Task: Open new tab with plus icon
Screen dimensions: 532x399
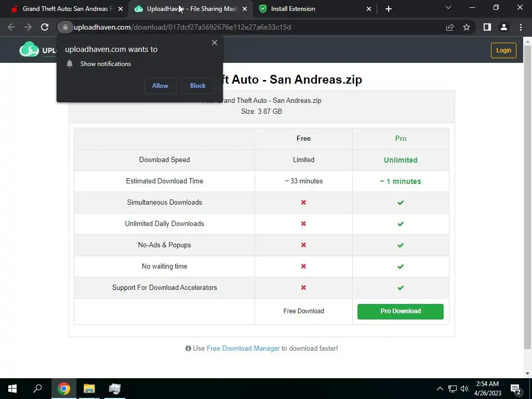Action: click(389, 9)
